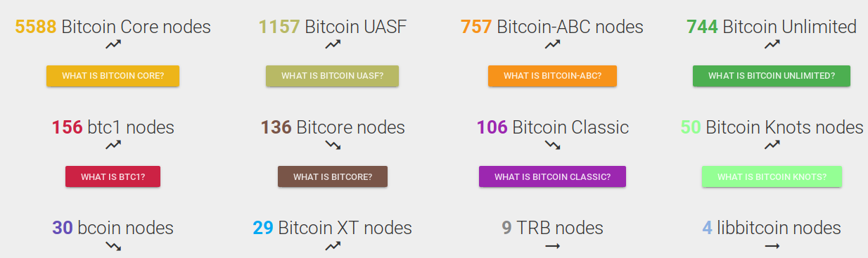
Task: Click the purple What Is Bitcoin Classic button
Action: [552, 176]
